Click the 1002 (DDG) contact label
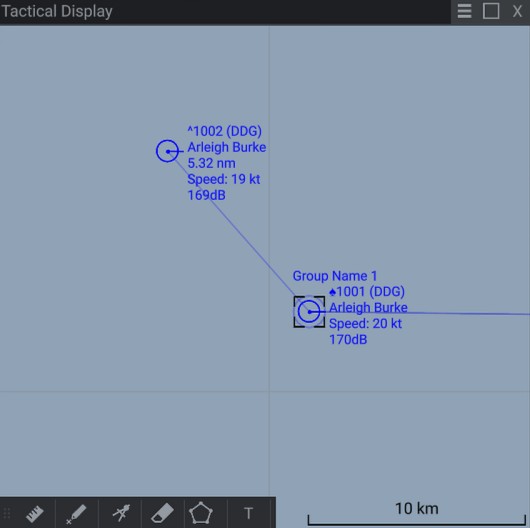 click(x=224, y=131)
